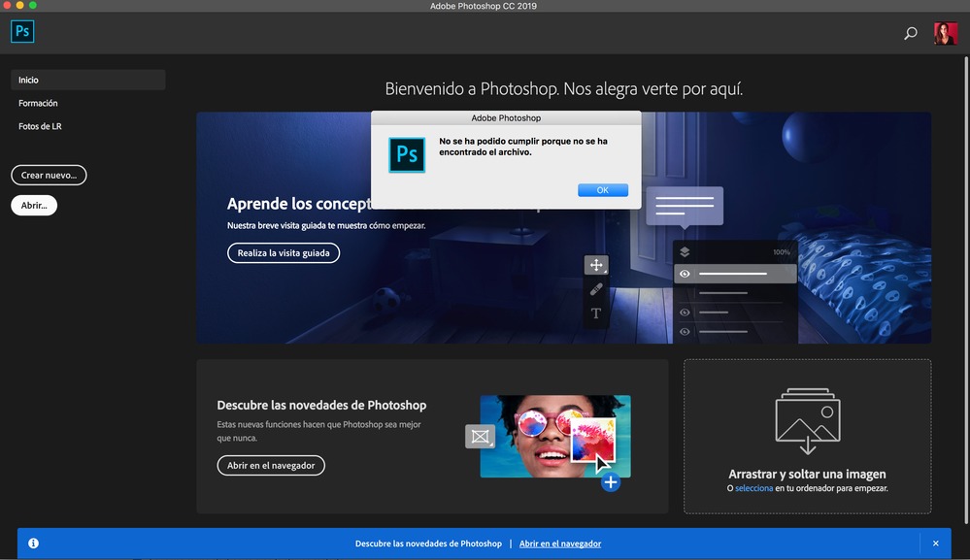
Task: Open the user profile avatar
Action: 946,33
